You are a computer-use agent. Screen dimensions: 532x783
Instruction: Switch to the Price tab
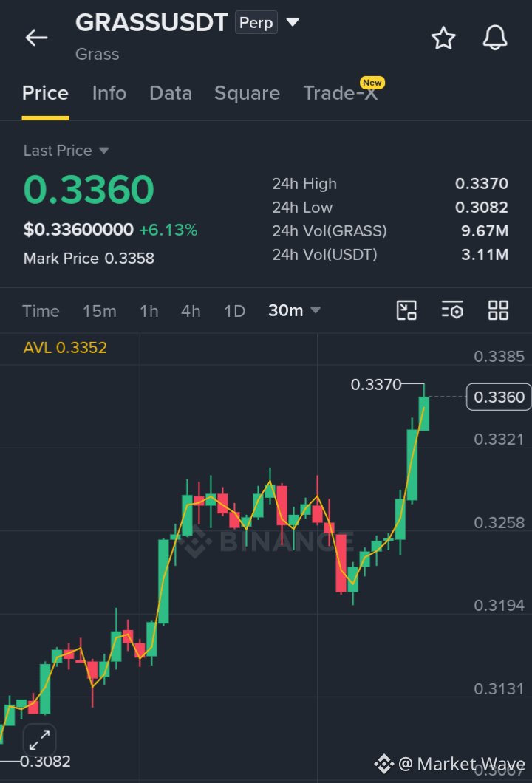pos(46,93)
